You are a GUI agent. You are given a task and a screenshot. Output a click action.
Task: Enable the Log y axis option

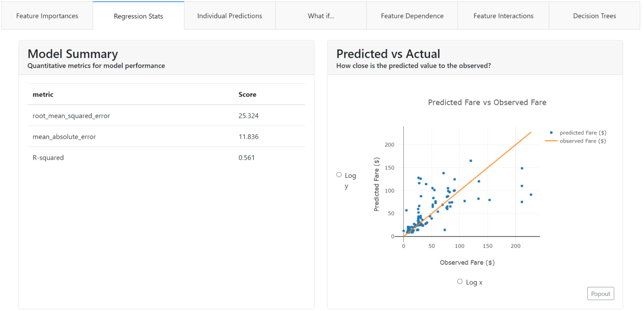[339, 174]
